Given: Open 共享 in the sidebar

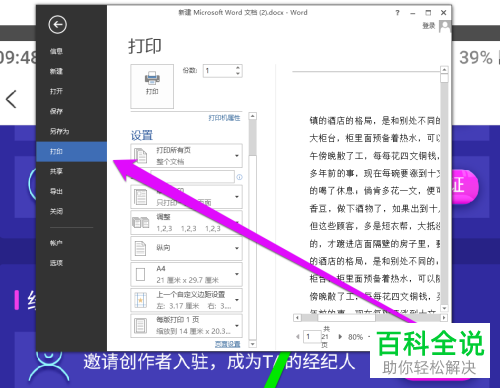Looking at the screenshot, I should [56, 171].
